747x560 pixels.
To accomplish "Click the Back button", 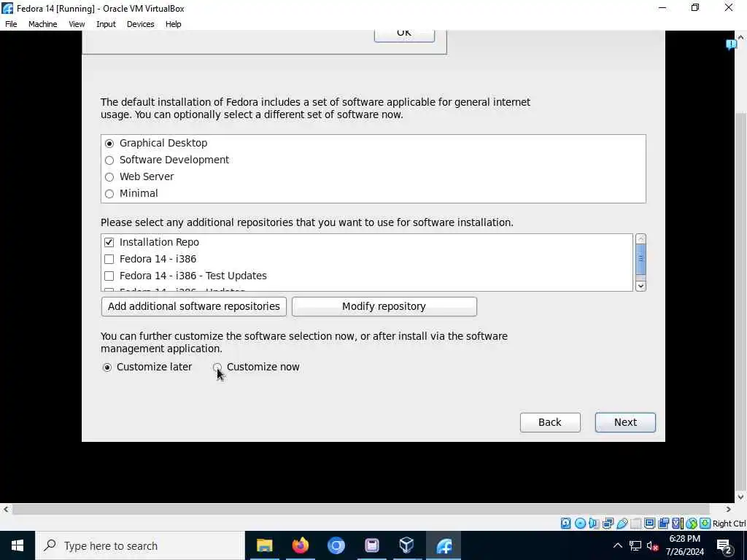I will coord(550,422).
